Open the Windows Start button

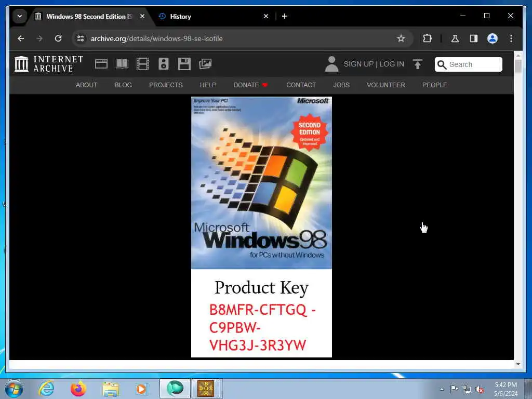coord(14,389)
